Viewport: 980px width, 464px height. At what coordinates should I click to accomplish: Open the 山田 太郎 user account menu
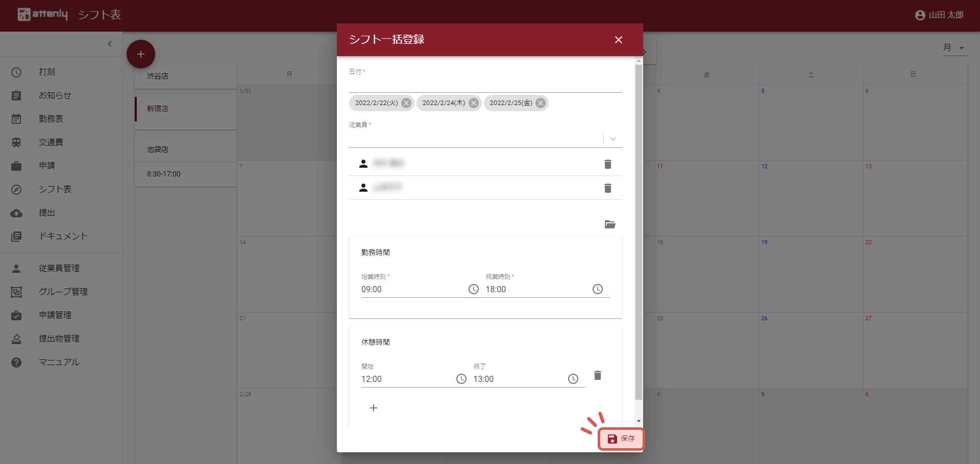pyautogui.click(x=939, y=15)
